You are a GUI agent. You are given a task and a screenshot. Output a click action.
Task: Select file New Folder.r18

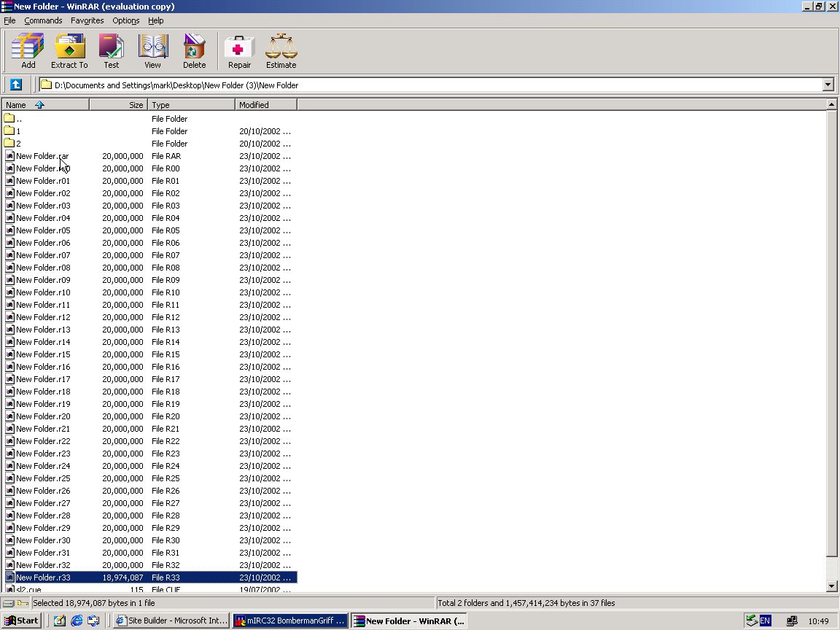(43, 392)
